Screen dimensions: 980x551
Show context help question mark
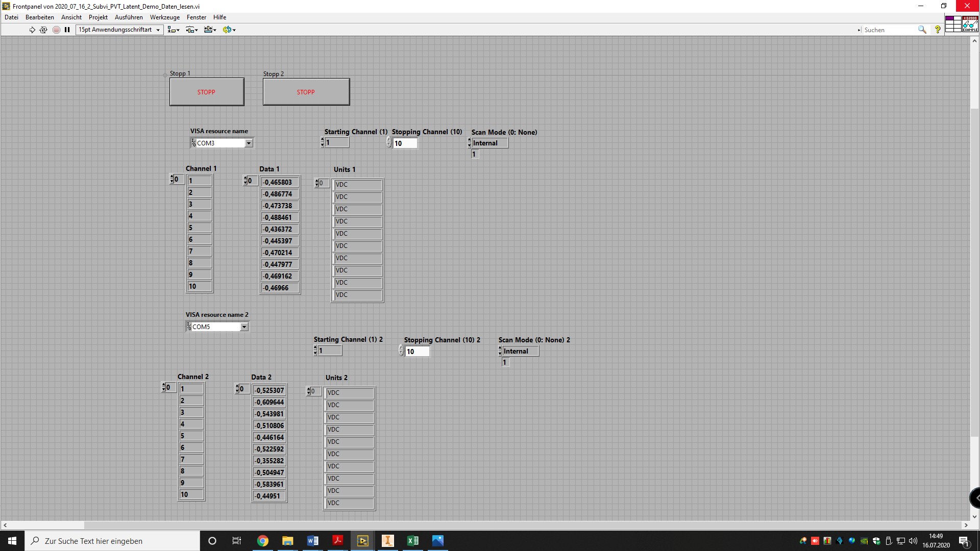[x=938, y=30]
